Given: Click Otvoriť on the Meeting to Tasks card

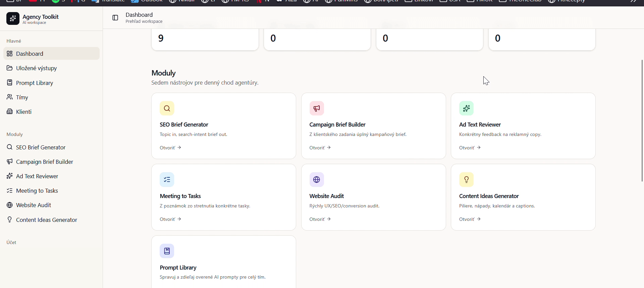Looking at the screenshot, I should (x=170, y=219).
